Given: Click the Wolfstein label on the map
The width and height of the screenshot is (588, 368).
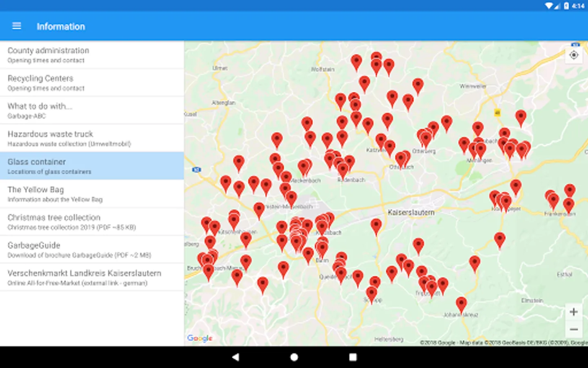Looking at the screenshot, I should point(323,70).
